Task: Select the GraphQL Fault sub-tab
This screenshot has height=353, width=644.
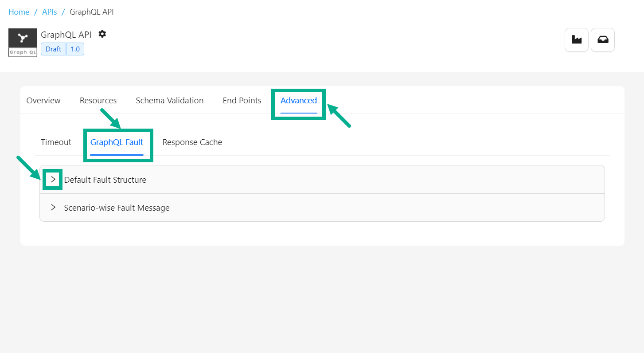Action: [x=117, y=142]
